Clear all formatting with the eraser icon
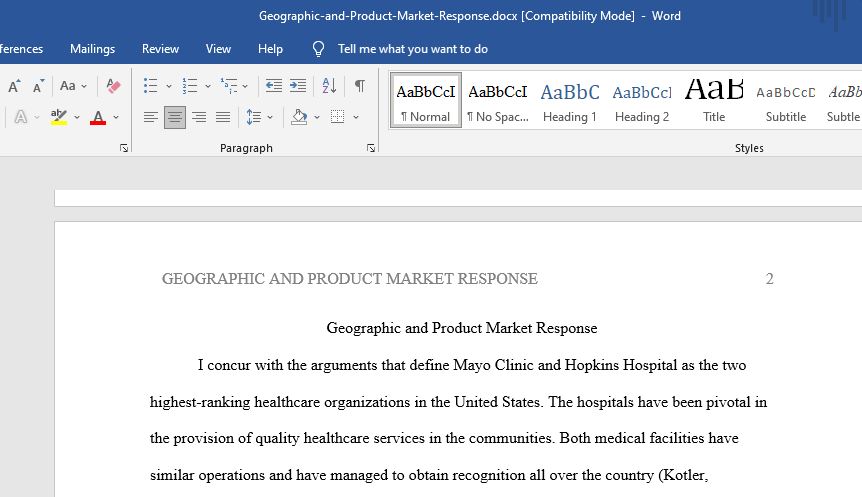The image size is (862, 497). tap(113, 86)
